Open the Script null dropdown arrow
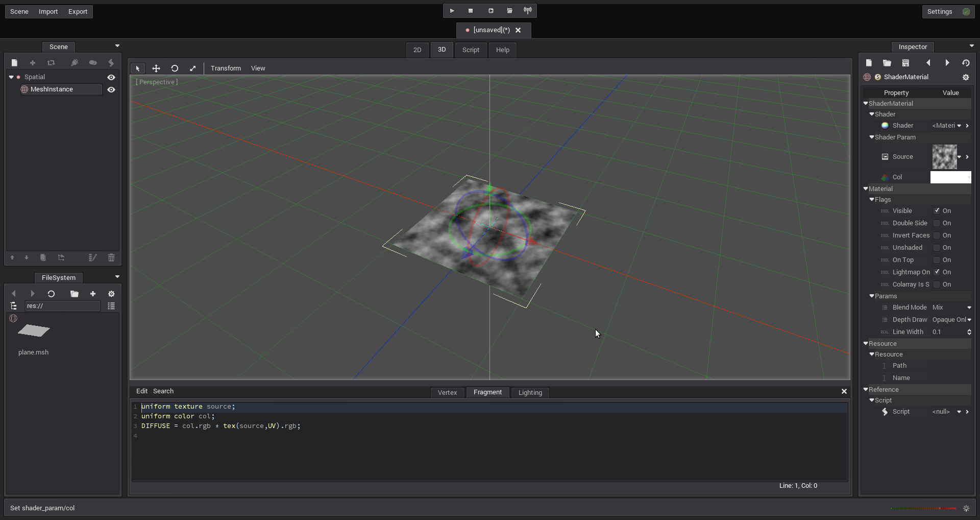Viewport: 980px width, 520px height. (x=959, y=412)
